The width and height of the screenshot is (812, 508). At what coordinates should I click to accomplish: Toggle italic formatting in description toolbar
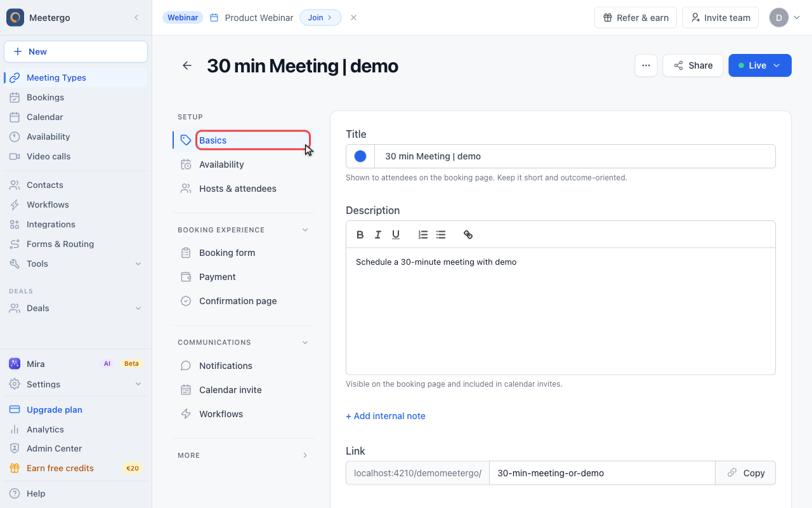[x=378, y=235]
